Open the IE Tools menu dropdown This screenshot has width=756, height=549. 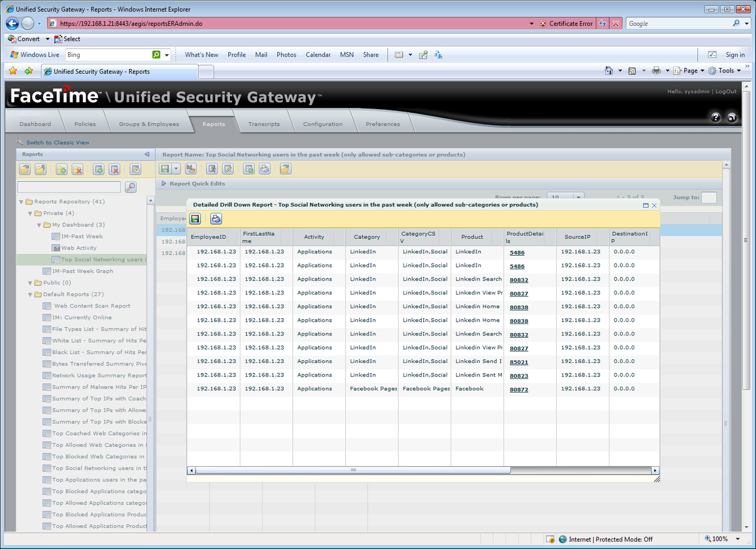[x=725, y=71]
